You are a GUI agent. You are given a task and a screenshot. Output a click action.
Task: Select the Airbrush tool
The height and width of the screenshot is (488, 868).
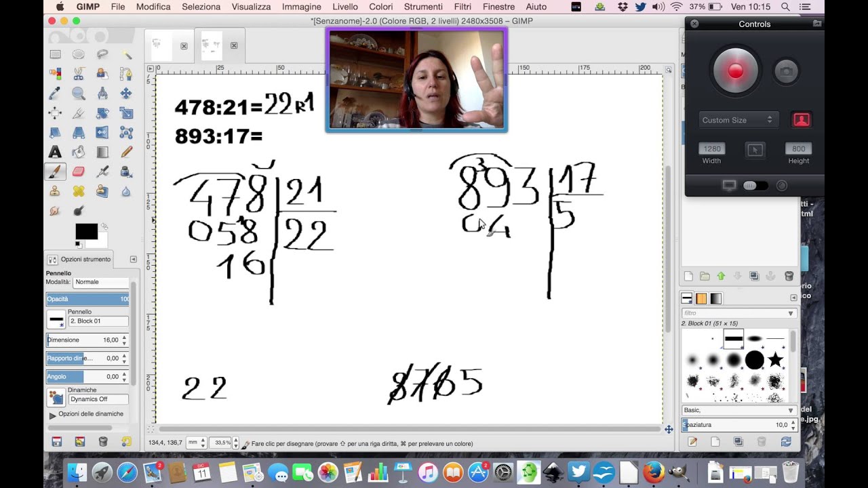tap(102, 171)
